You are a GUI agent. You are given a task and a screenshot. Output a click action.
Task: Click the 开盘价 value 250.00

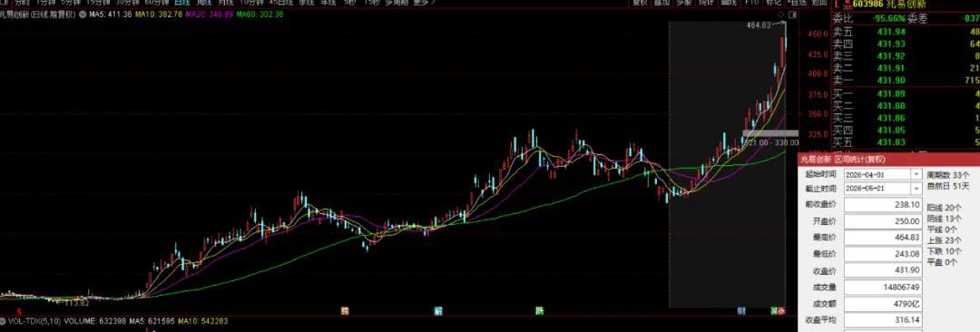pos(883,221)
